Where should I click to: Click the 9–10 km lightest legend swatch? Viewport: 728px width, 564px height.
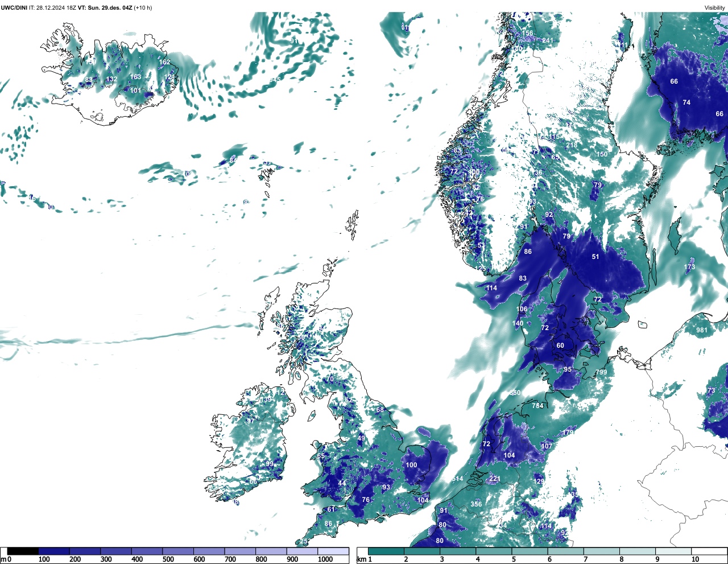(673, 551)
